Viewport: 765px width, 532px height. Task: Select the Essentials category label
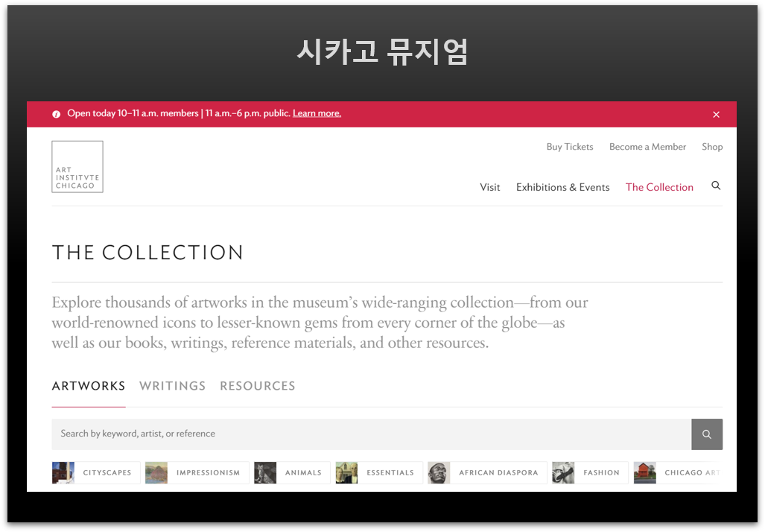(390, 472)
